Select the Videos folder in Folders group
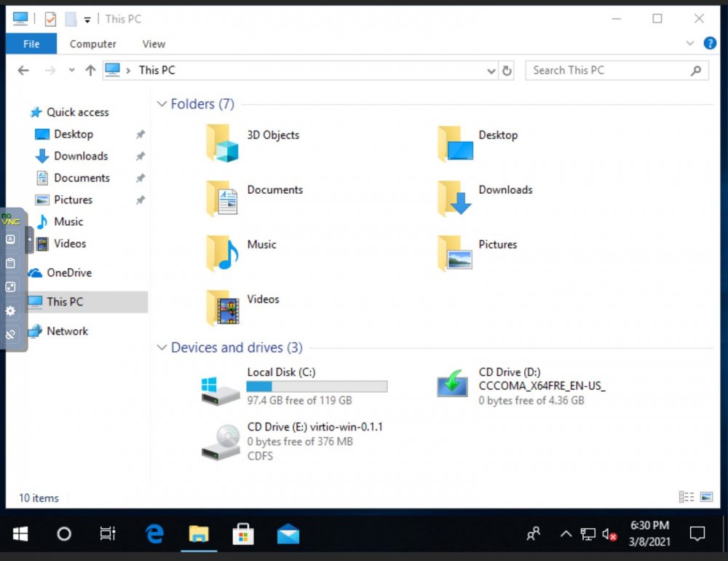The height and width of the screenshot is (561, 728). [x=243, y=308]
